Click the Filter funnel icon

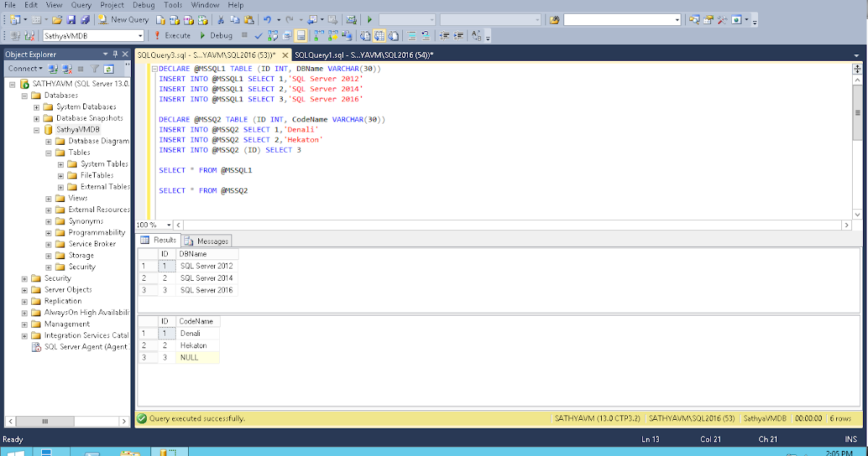[95, 69]
